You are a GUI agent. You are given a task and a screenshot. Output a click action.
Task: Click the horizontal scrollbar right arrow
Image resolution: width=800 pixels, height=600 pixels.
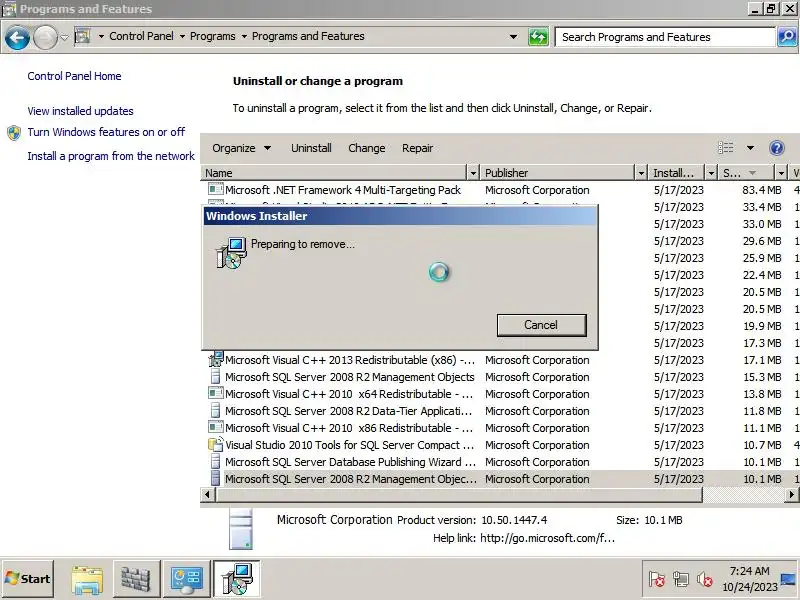[792, 494]
